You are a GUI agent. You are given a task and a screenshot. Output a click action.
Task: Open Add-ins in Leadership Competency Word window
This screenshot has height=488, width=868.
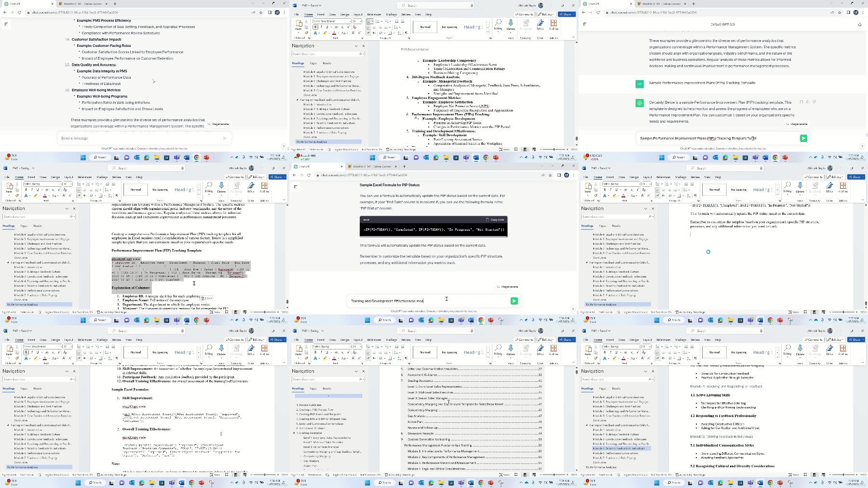point(554,25)
